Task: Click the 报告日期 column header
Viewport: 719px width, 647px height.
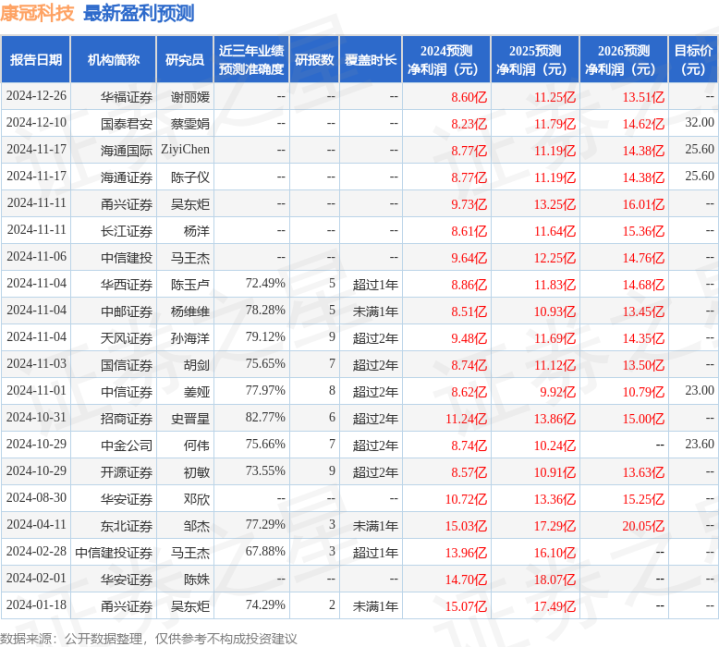Action: coord(36,60)
